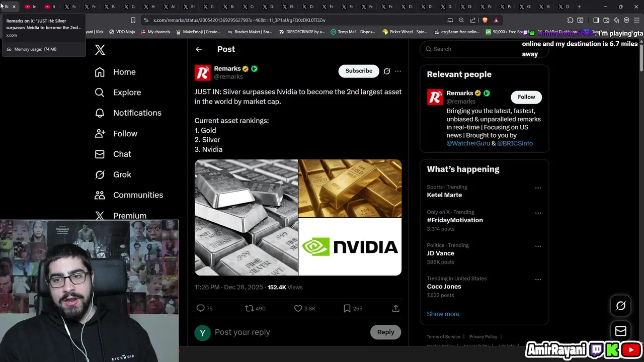
Task: Open the @BRICSInfo mention link
Action: [x=515, y=143]
